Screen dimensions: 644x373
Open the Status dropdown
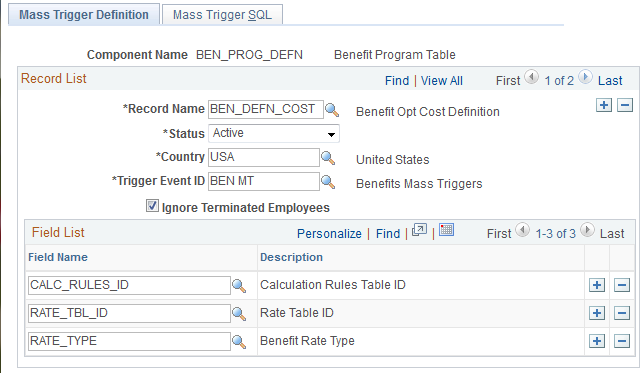point(274,134)
